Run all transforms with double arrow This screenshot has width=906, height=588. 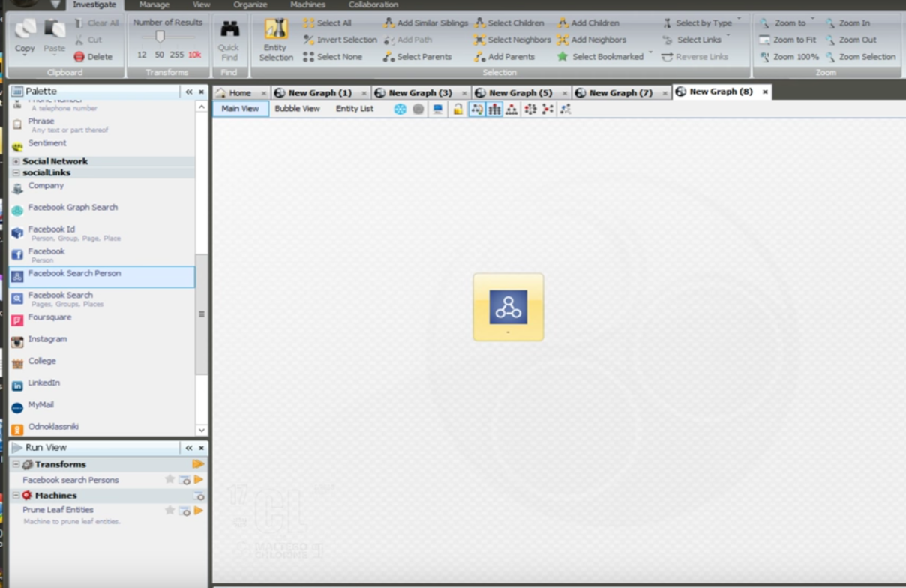click(x=198, y=464)
